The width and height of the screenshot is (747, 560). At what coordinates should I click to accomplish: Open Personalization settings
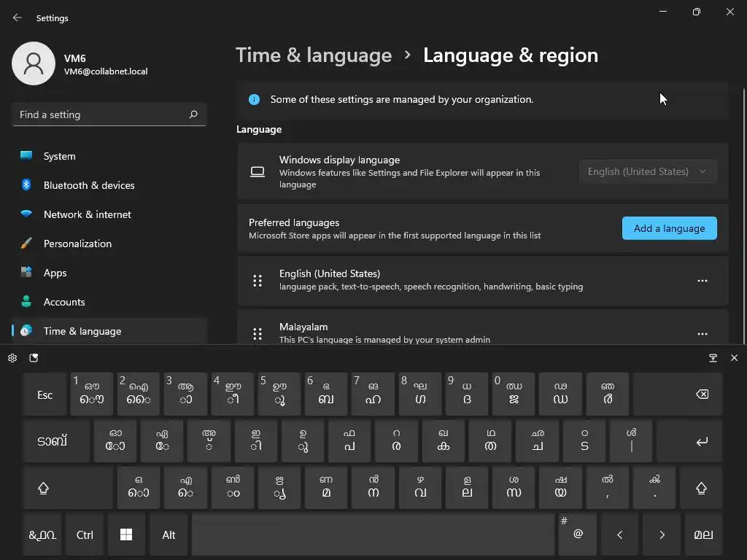[x=109, y=244]
